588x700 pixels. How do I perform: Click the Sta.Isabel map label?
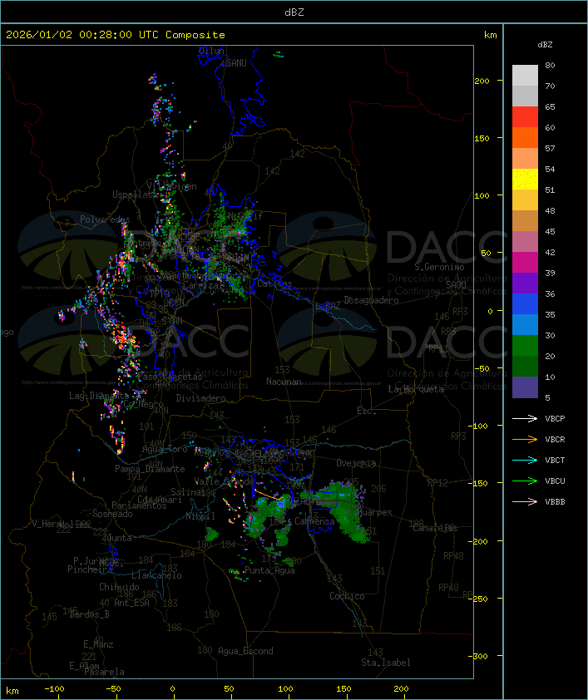pos(386,663)
